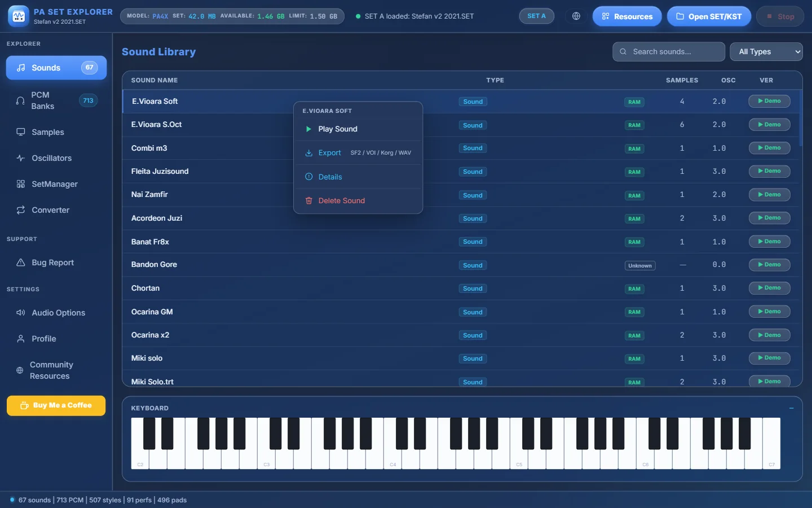Click the Converter arrows icon
Viewport: 812px width, 508px height.
(21, 210)
